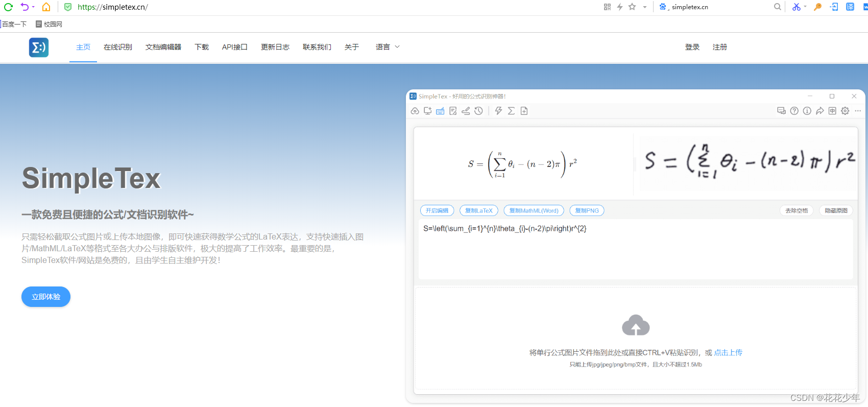Viewport: 868px width, 407px height.
Task: Click the large cloud upload icon in drop area
Action: [636, 325]
